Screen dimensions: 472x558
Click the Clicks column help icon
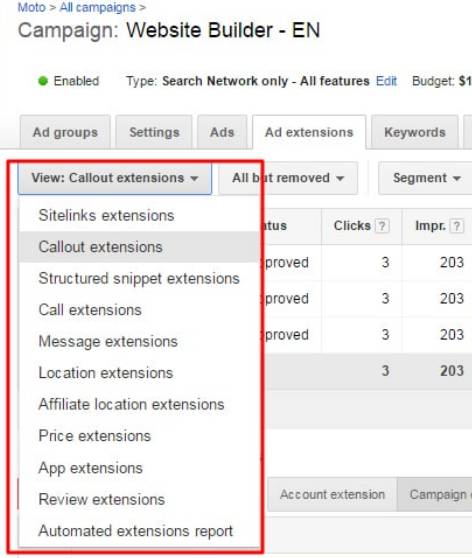click(382, 226)
